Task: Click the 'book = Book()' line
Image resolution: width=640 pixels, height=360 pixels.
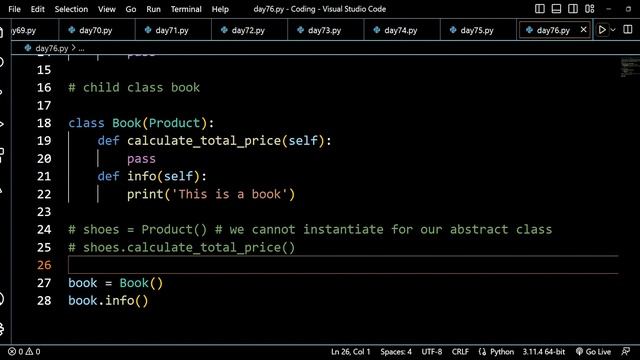Action: (116, 282)
